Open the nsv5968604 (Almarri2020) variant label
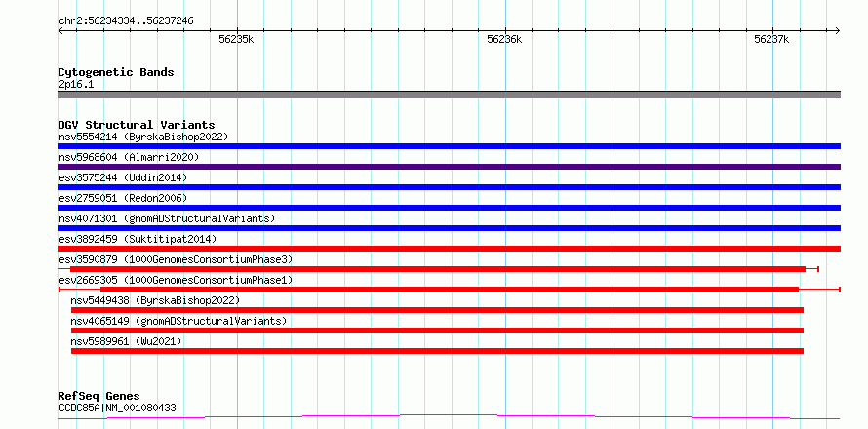The width and height of the screenshot is (868, 429). tap(129, 157)
